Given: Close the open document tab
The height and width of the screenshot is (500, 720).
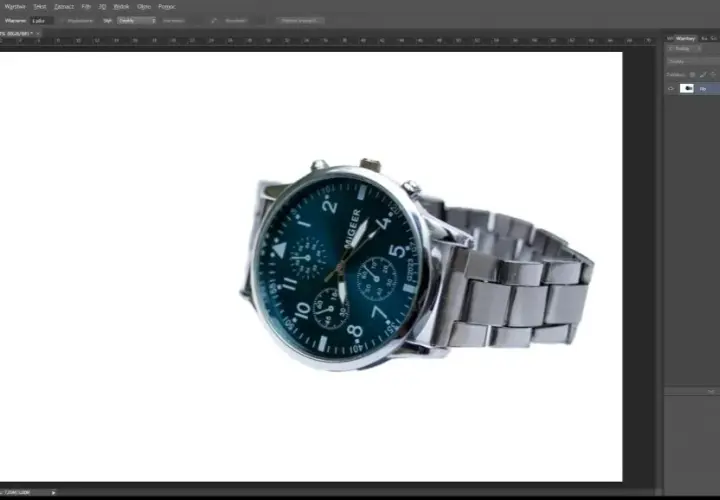Looking at the screenshot, I should 38,34.
